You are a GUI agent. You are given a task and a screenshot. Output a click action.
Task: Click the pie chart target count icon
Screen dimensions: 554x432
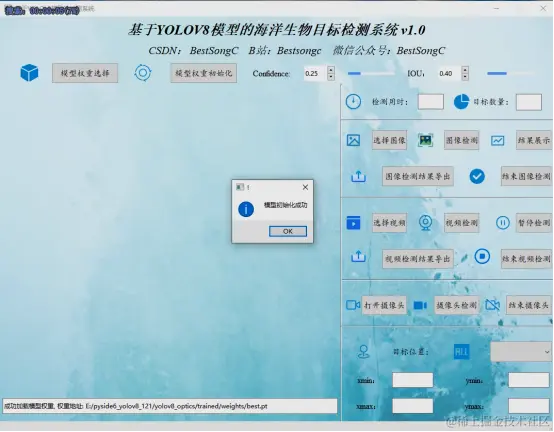(461, 102)
